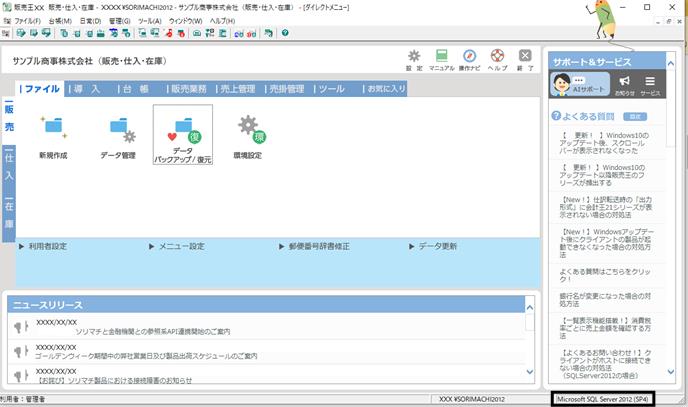Open the 管理(G) menu
Image resolution: width=688 pixels, height=407 pixels.
[x=120, y=21]
